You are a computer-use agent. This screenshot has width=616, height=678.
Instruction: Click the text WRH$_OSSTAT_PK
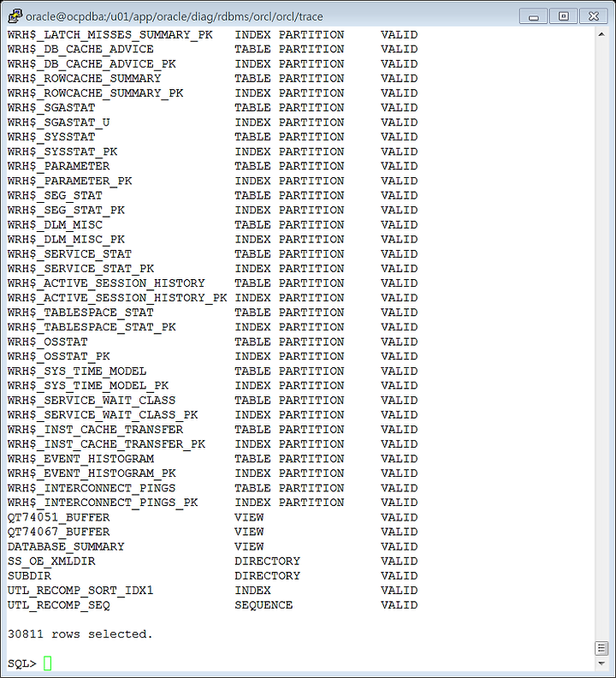click(x=58, y=356)
